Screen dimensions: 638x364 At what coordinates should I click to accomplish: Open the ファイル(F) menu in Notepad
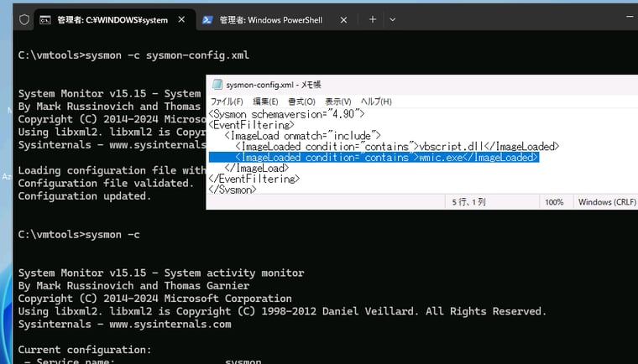pos(227,101)
